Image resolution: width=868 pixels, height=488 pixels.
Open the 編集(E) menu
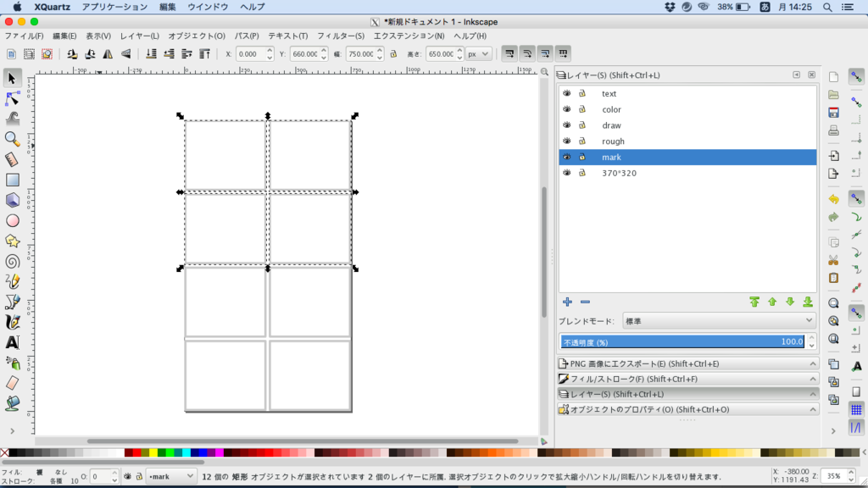point(64,36)
